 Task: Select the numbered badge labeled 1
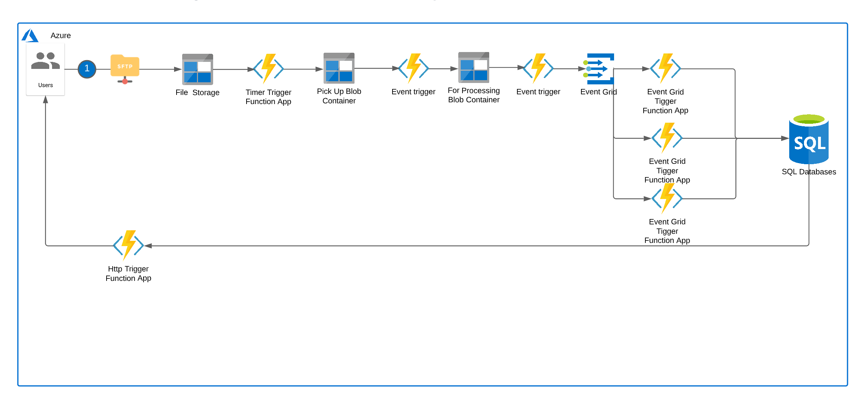click(x=87, y=69)
